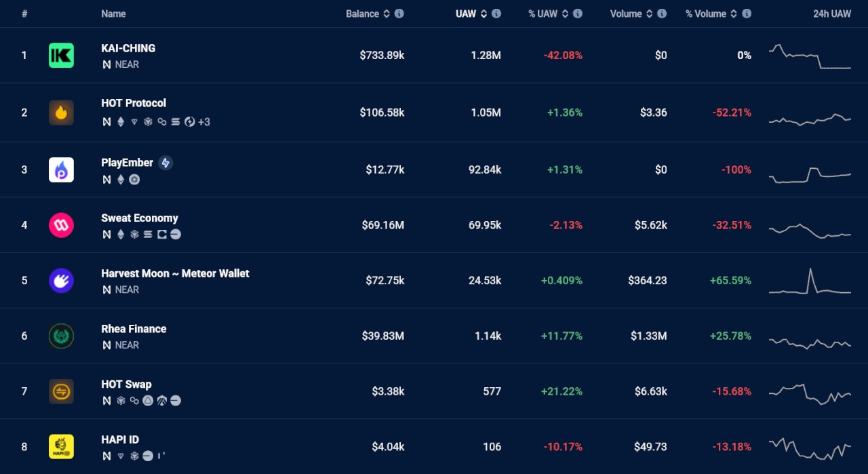Open the Harvest Moon ~ Meteor Wallet dapp

coord(175,273)
